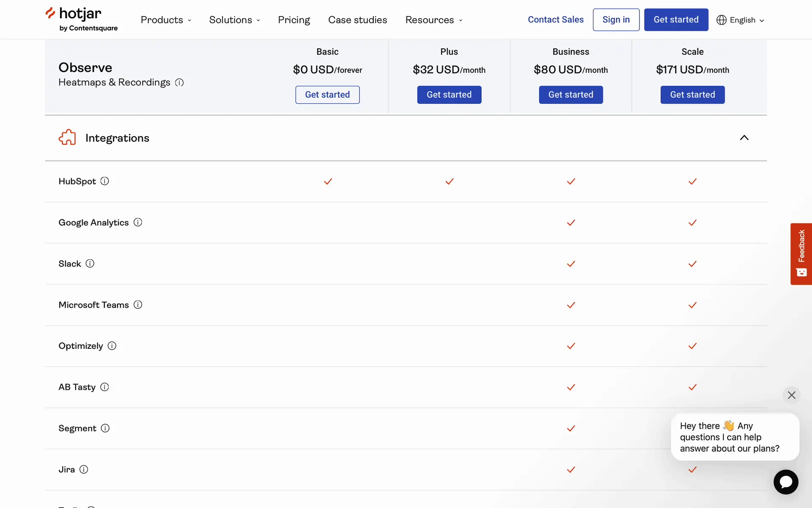This screenshot has width=812, height=508.
Task: Click Heatmaps & Recordings info icon
Action: click(179, 83)
